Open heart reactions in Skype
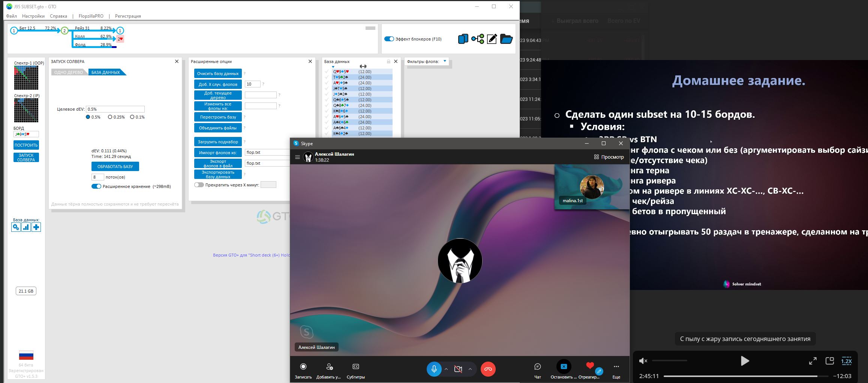The image size is (868, 383). 590,365
